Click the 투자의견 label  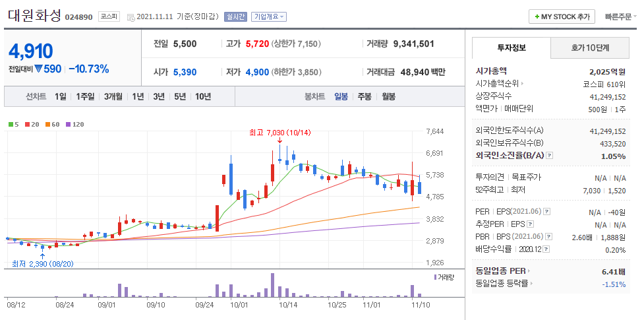pos(490,177)
